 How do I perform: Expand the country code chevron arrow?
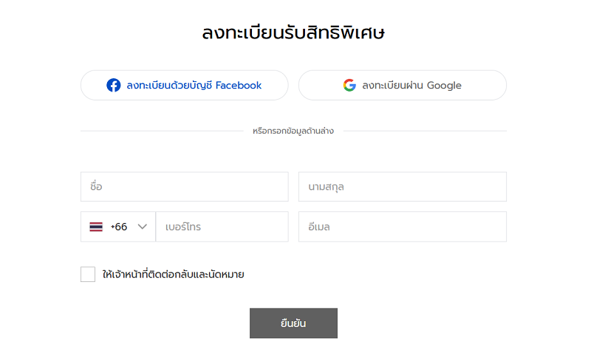pyautogui.click(x=142, y=227)
